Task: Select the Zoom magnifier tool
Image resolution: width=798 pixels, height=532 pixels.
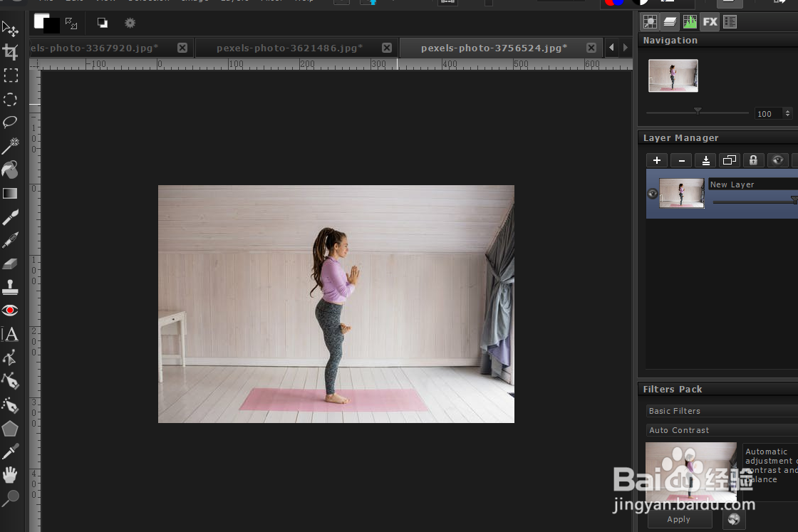Action: 10,498
